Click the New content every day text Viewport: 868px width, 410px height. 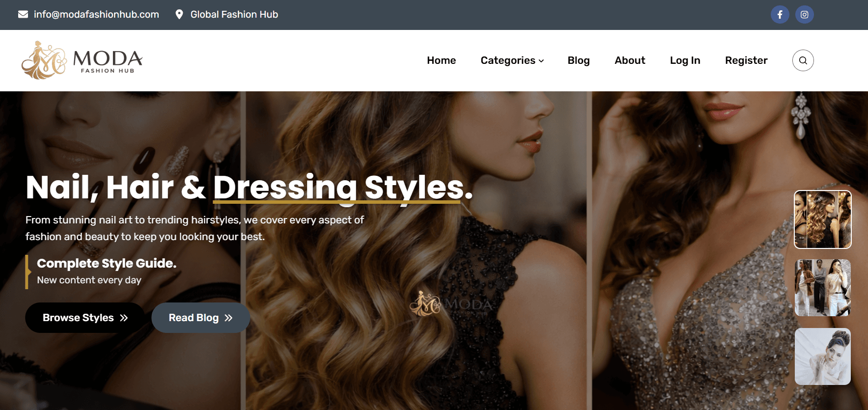point(89,280)
